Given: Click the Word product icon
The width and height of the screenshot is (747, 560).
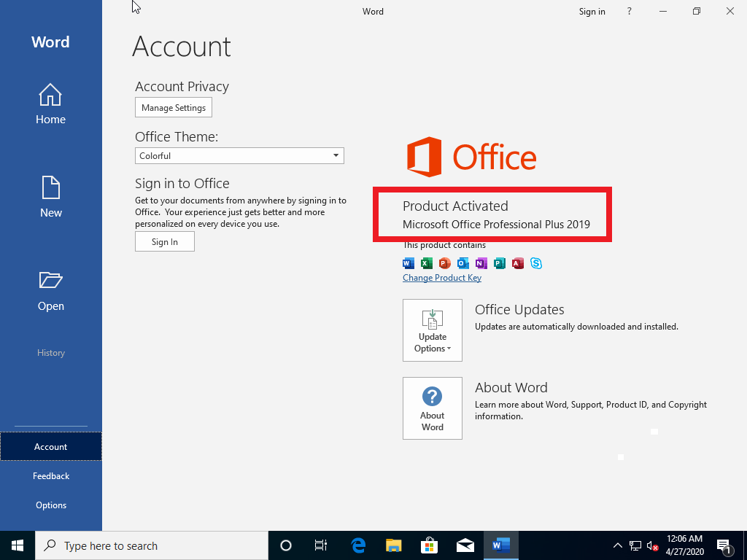Looking at the screenshot, I should [409, 263].
